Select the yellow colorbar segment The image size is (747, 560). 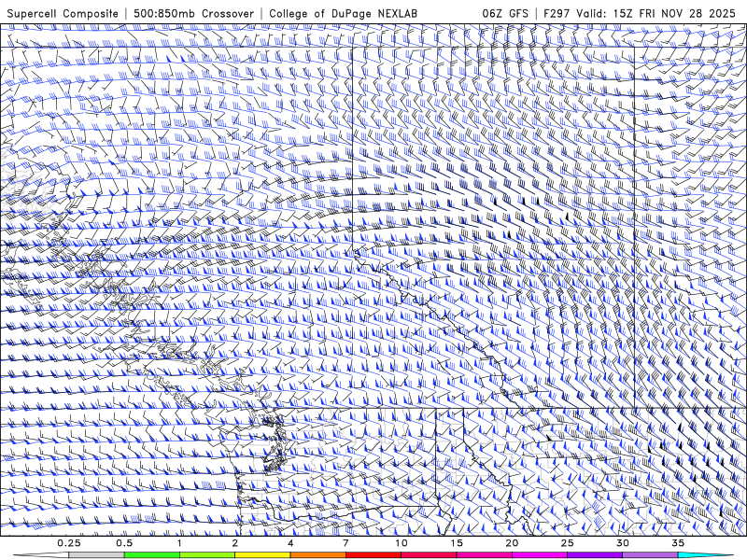click(262, 555)
